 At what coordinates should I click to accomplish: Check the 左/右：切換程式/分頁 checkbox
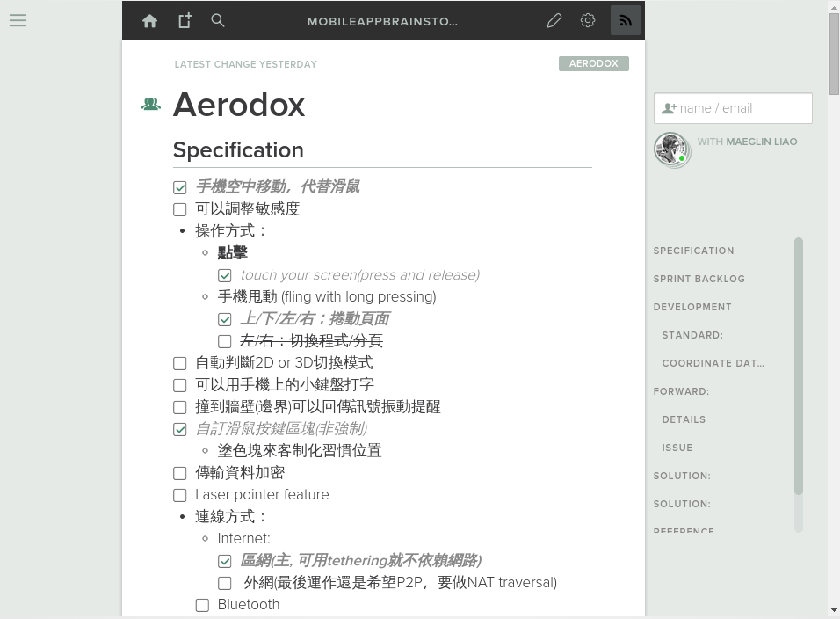click(224, 341)
